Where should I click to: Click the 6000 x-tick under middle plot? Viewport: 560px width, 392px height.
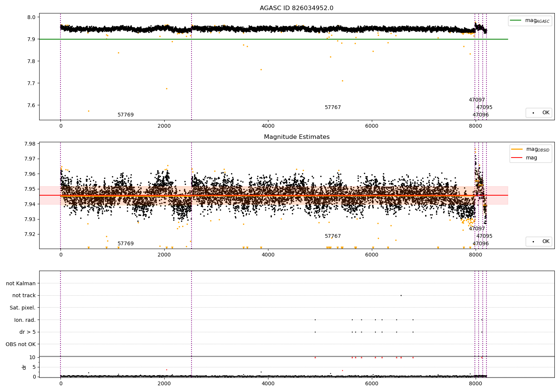[x=372, y=255]
